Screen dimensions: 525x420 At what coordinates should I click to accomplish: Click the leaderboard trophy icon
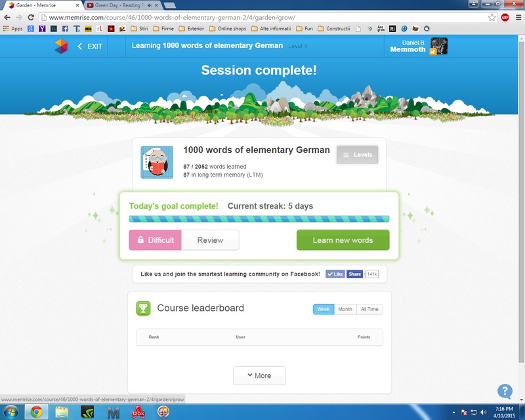(143, 308)
